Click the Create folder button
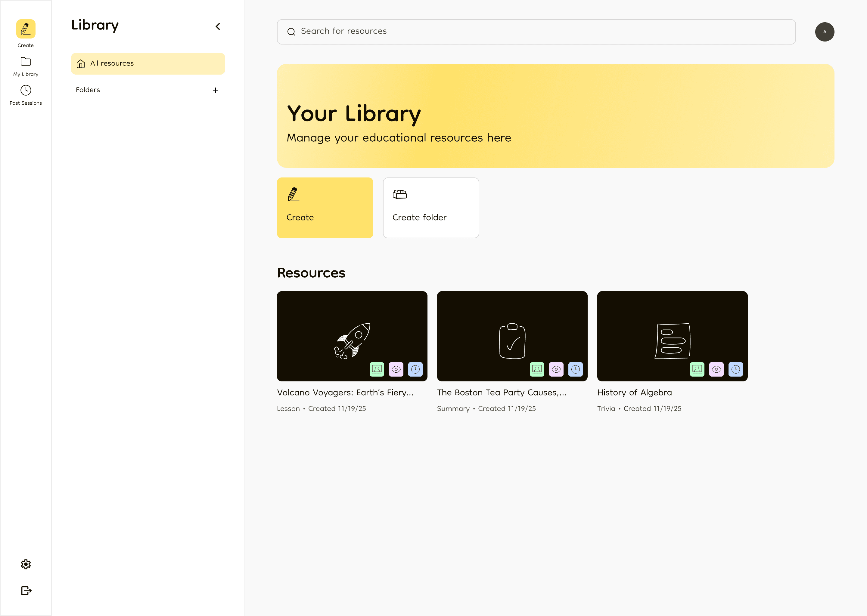This screenshot has width=867, height=616. click(430, 208)
